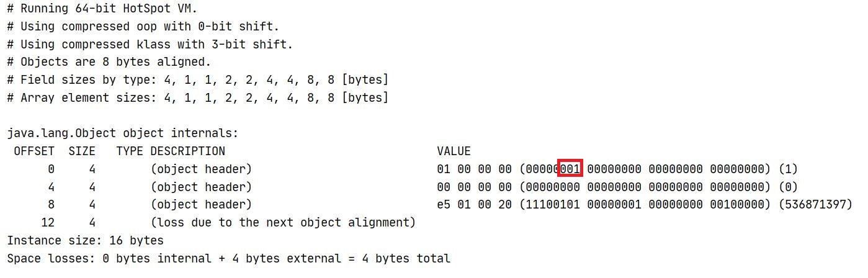
Task: Click hex value "01 00 00 00" at offset 0
Action: click(475, 169)
